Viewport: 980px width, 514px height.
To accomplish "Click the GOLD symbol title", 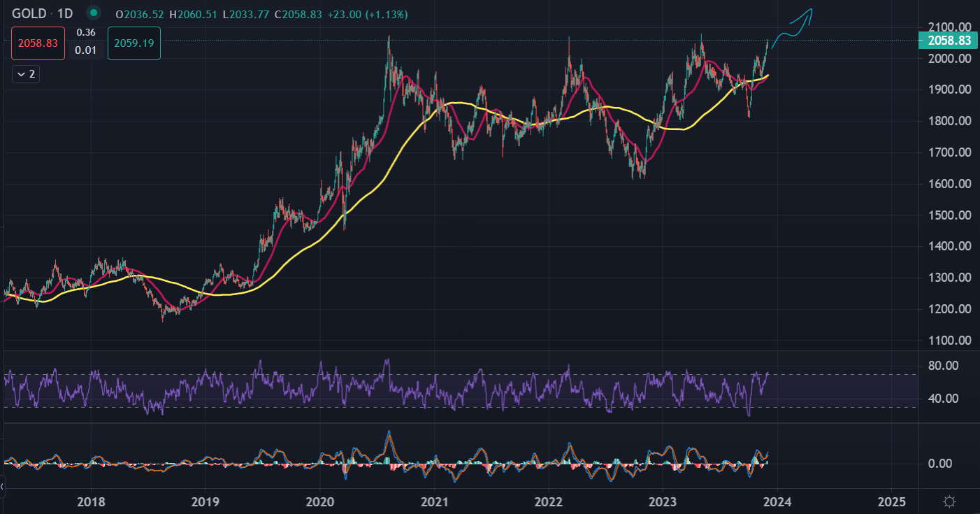I will (29, 14).
